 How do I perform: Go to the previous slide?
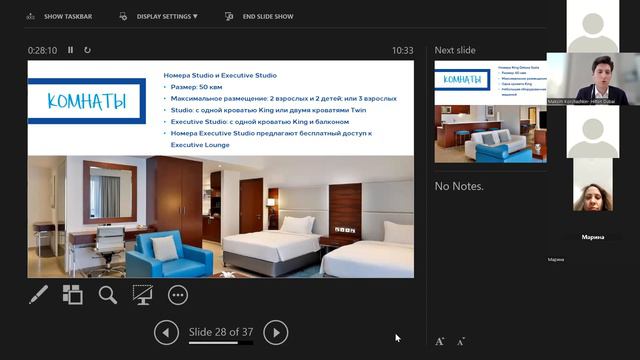coord(166,333)
